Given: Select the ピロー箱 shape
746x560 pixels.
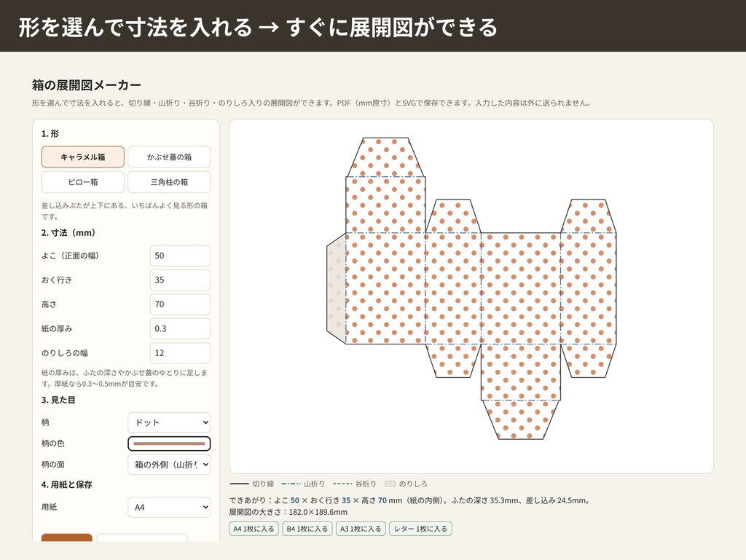Looking at the screenshot, I should pos(83,182).
